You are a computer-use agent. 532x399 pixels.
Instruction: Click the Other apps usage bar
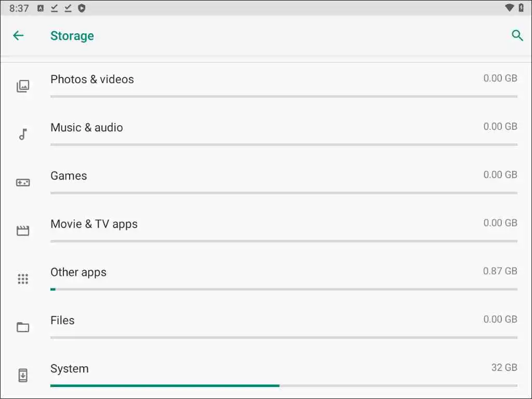284,289
